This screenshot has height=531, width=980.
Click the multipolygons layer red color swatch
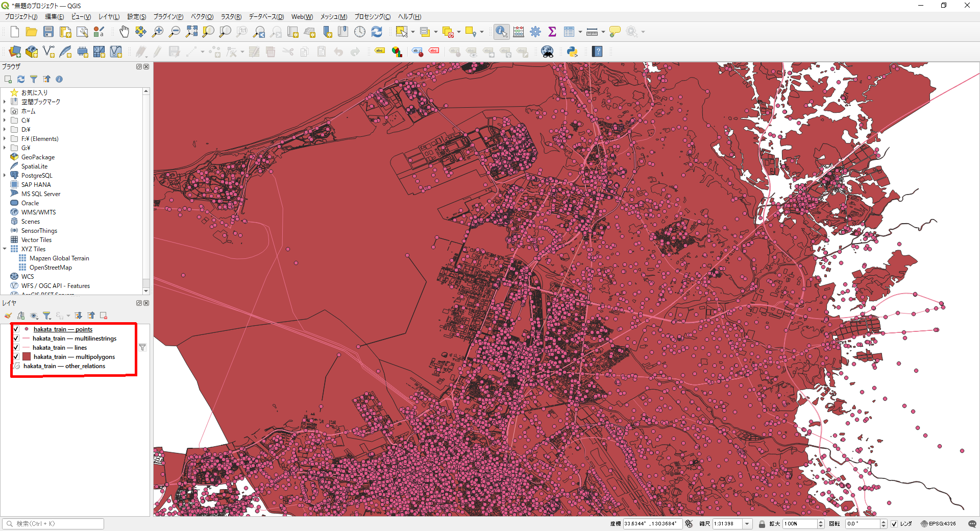click(27, 357)
